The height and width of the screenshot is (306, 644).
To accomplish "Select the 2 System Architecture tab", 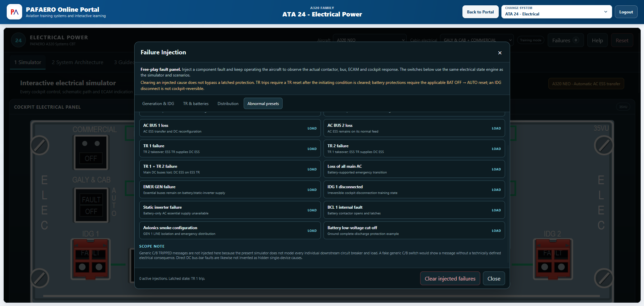I will pyautogui.click(x=78, y=62).
